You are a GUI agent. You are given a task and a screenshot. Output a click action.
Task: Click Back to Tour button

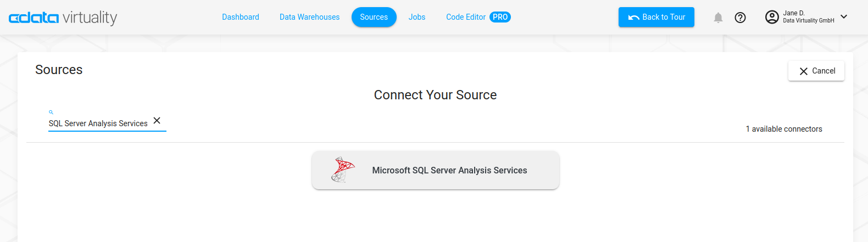(x=656, y=17)
